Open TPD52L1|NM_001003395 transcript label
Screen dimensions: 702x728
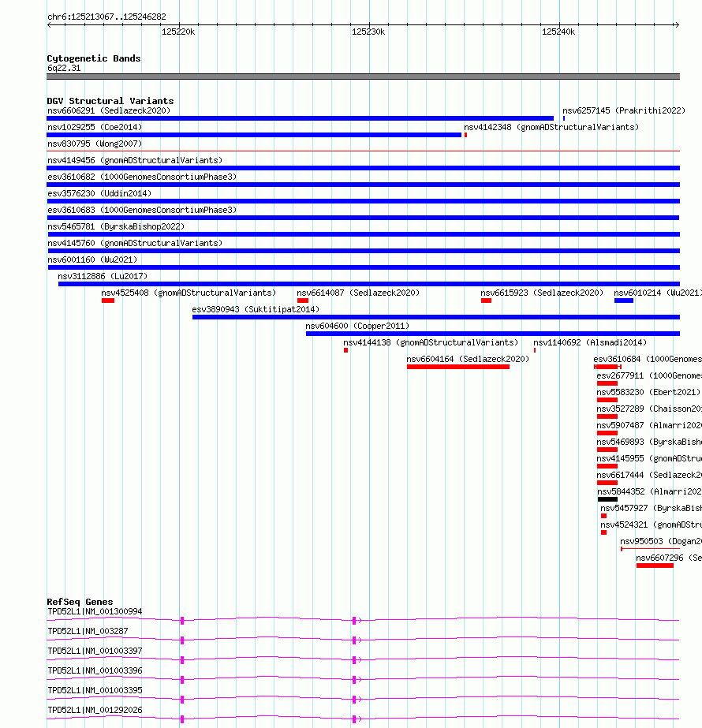pos(95,690)
